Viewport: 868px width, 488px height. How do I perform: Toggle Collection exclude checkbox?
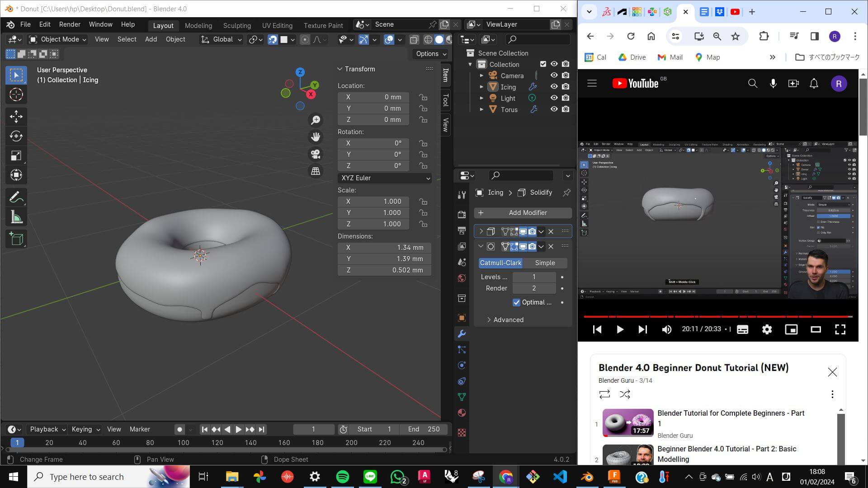point(543,64)
